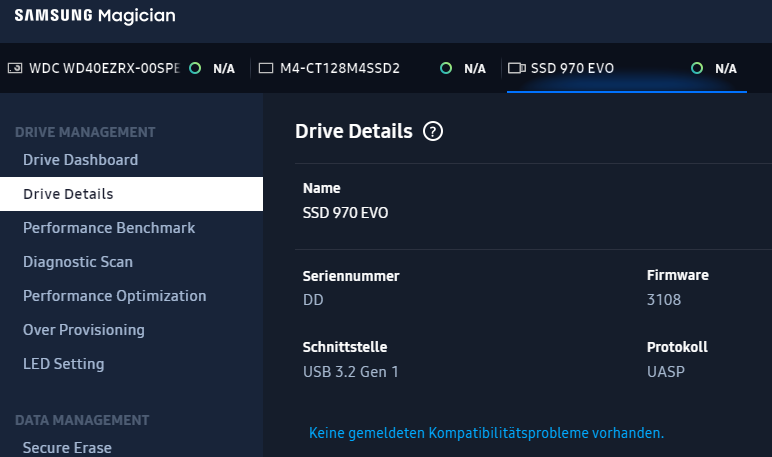Click the interface value USB 3.2 Gen 1

[x=351, y=372]
